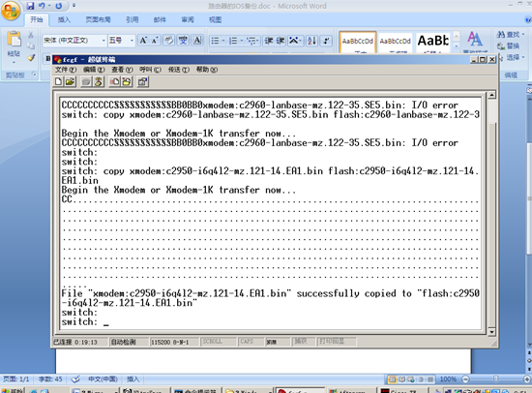
Task: Open the clipboard group dialog launcher
Action: [34, 74]
